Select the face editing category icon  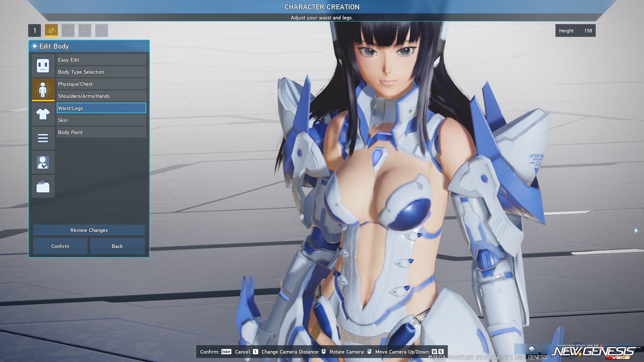(43, 66)
